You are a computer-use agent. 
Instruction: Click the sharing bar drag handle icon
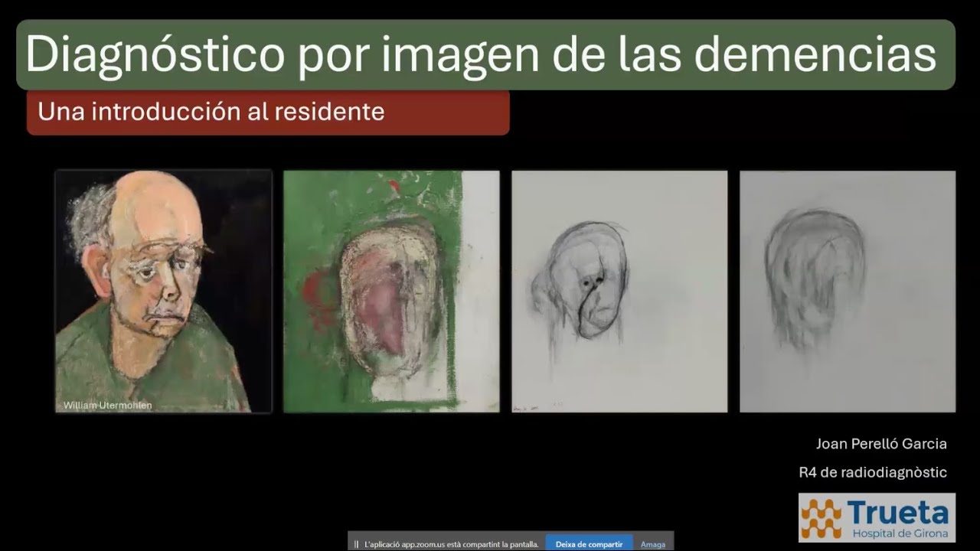coord(356,545)
